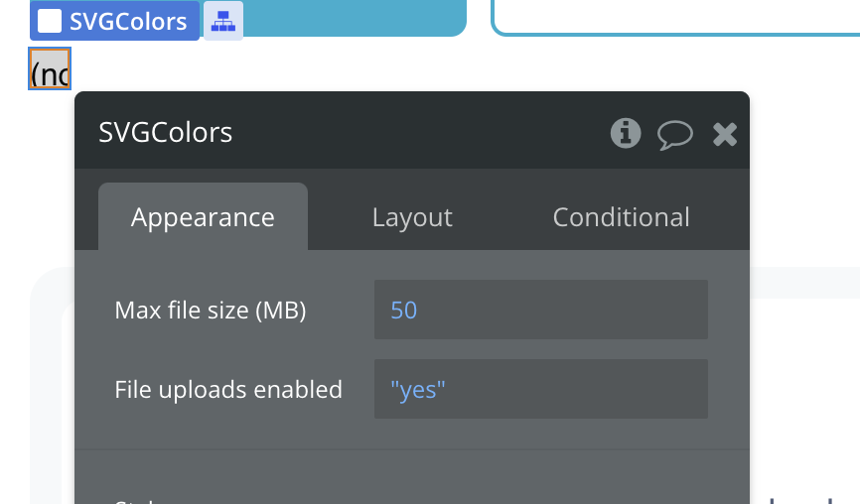Edit the File uploads enabled "yes" expression
Screen dimensions: 860x504
[540, 390]
